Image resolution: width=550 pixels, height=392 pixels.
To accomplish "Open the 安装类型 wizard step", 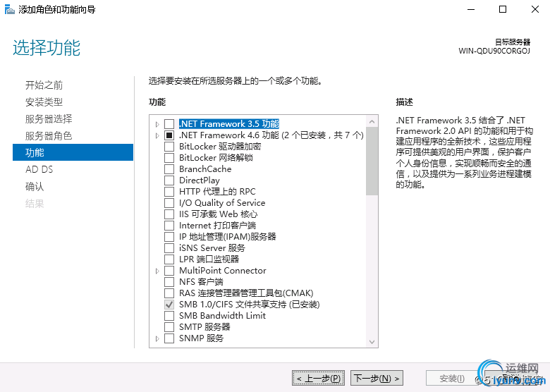I will click(44, 102).
